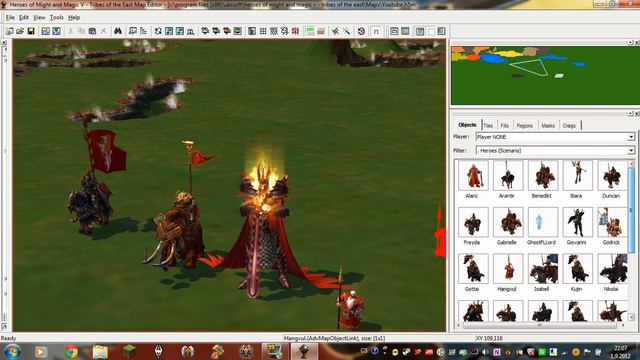The width and height of the screenshot is (640, 360).
Task: Select the Arantir hero thumbnail
Action: (508, 176)
